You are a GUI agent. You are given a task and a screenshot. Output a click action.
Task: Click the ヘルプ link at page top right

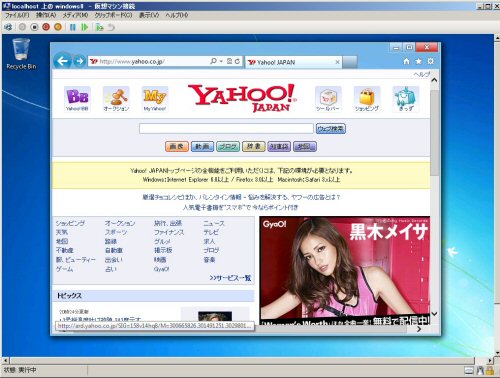pyautogui.click(x=422, y=74)
